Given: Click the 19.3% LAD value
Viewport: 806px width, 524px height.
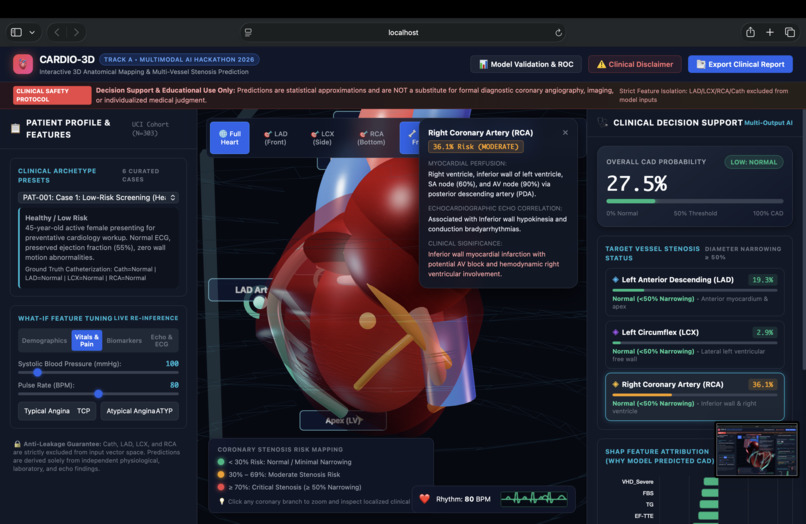Looking at the screenshot, I should coord(762,280).
